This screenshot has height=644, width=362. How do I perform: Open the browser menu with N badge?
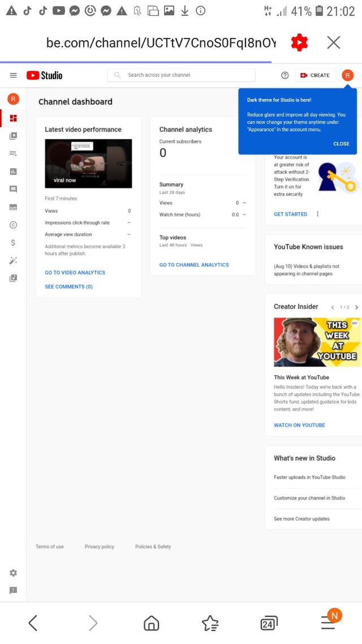331,620
